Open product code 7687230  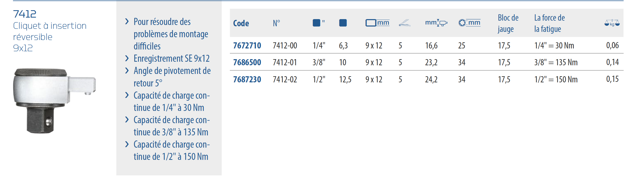coord(247,79)
